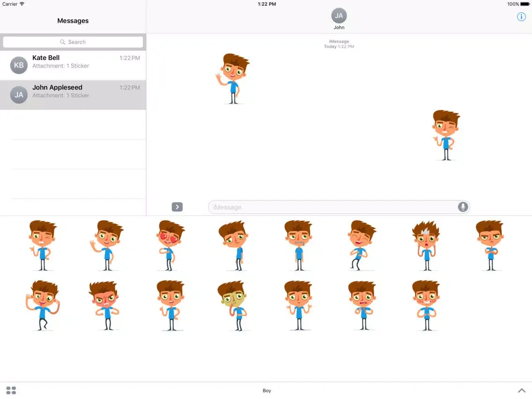Open the Kate Bell conversation
532x399 pixels.
(73, 65)
